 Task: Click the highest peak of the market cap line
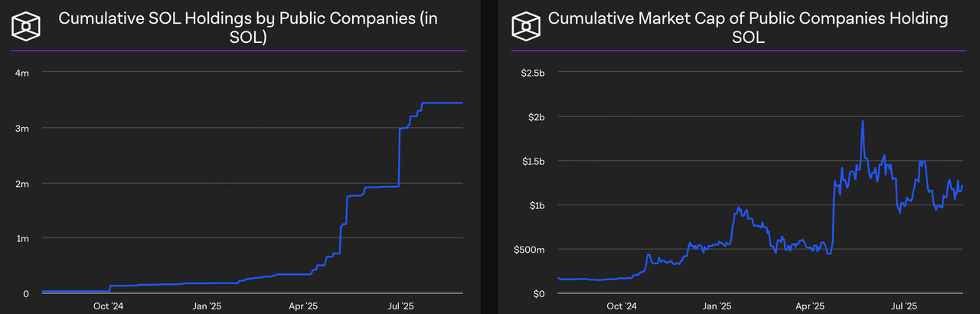863,122
